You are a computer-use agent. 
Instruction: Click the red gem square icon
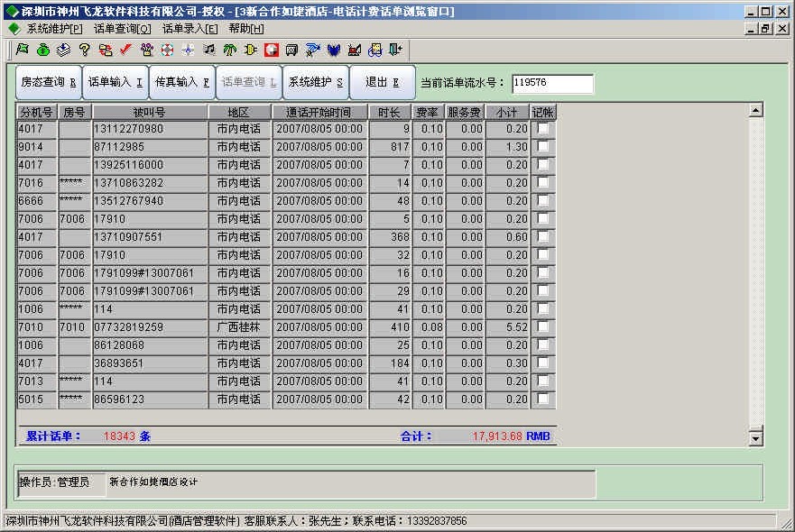272,50
